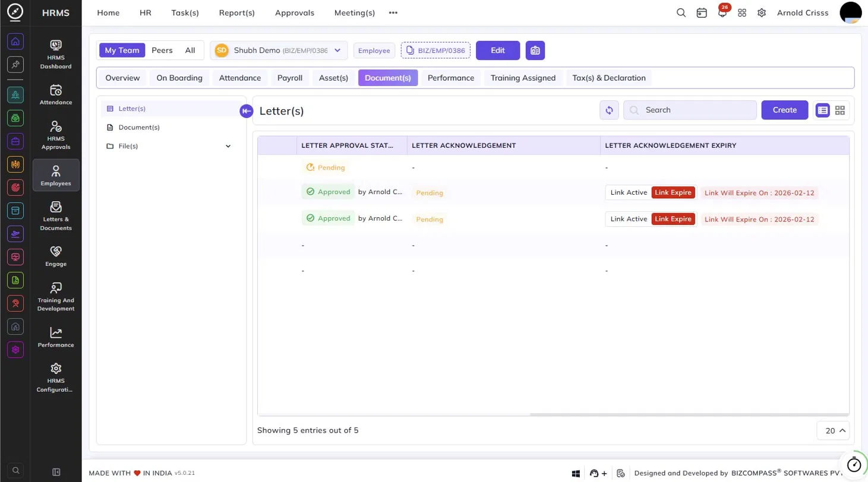
Task: Open the Attendance module in sidebar
Action: pyautogui.click(x=56, y=94)
